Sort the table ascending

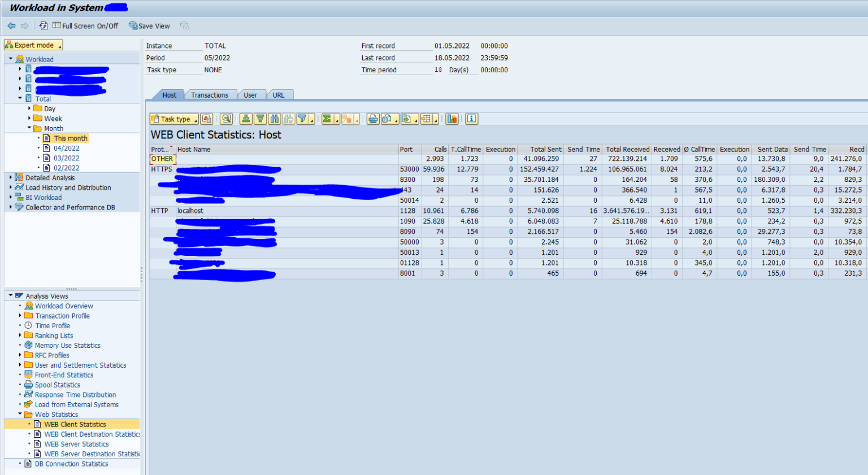[245, 119]
